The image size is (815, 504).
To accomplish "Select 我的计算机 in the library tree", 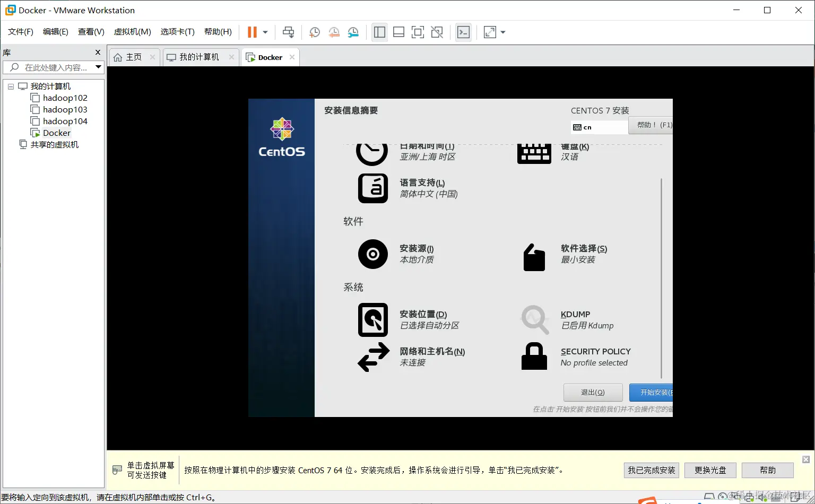I will coord(50,86).
